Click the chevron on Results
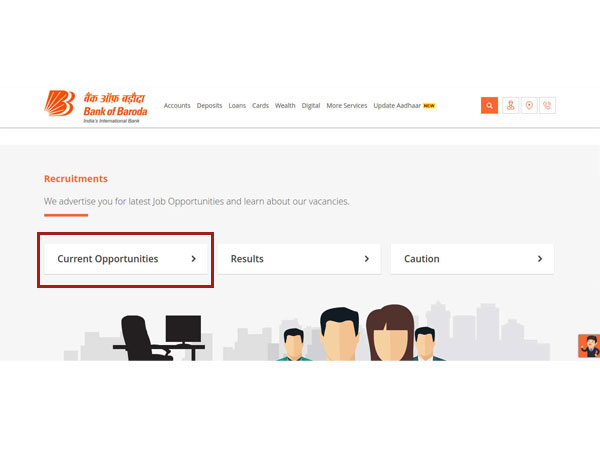This screenshot has width=600, height=450. (x=367, y=259)
